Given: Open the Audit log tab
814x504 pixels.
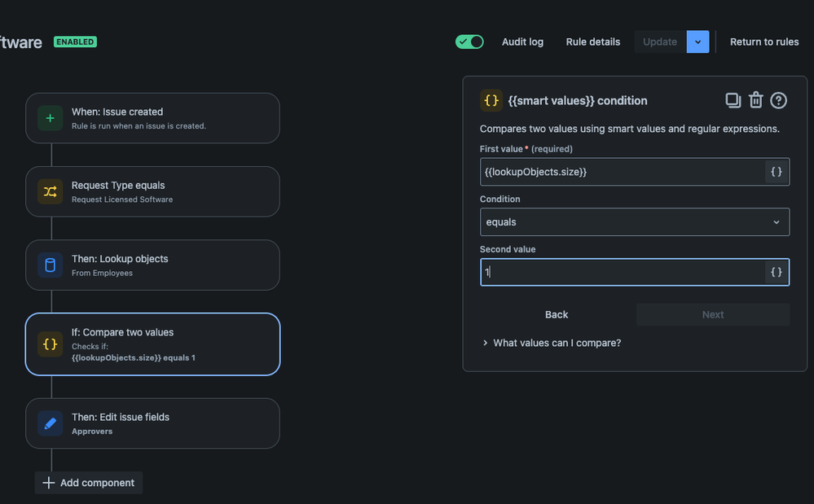Looking at the screenshot, I should click(x=522, y=42).
